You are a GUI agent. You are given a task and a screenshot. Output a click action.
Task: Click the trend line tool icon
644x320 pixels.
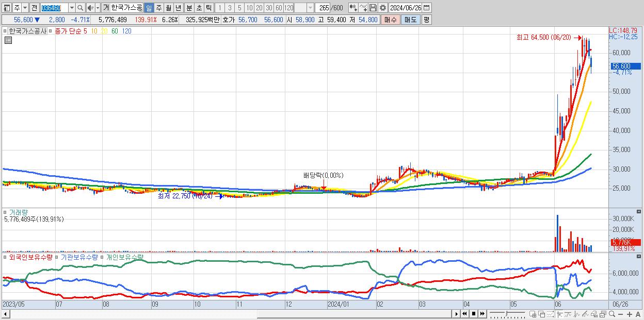pos(568,314)
